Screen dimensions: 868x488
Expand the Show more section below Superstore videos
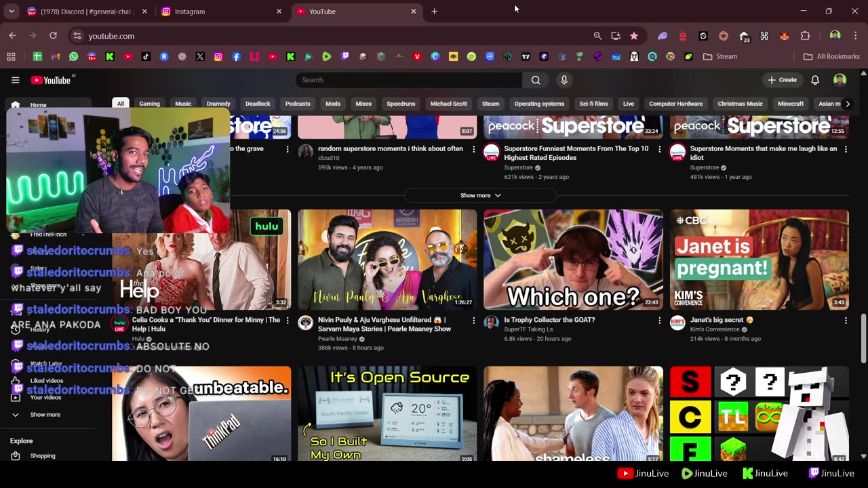tap(480, 195)
